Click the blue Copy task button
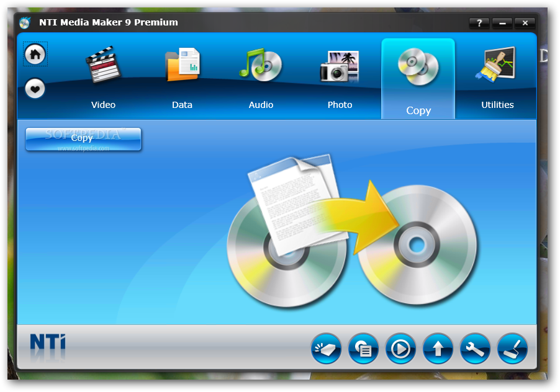The width and height of the screenshot is (560, 392). 84,139
